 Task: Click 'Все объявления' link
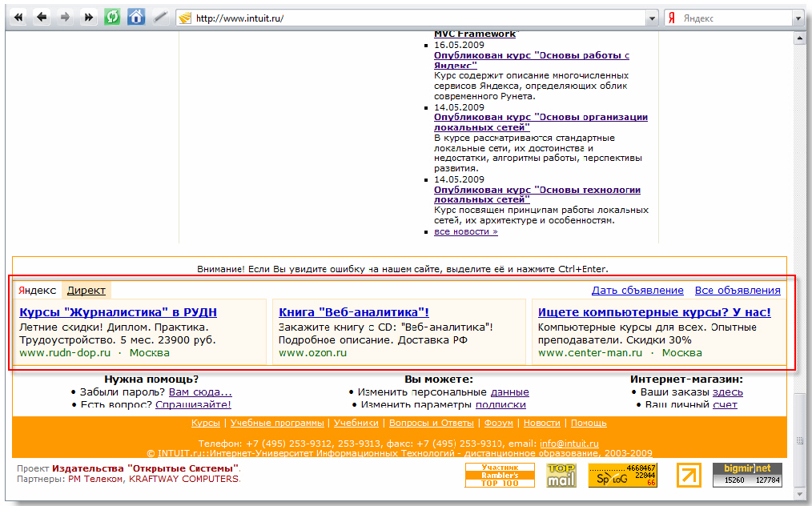point(738,291)
